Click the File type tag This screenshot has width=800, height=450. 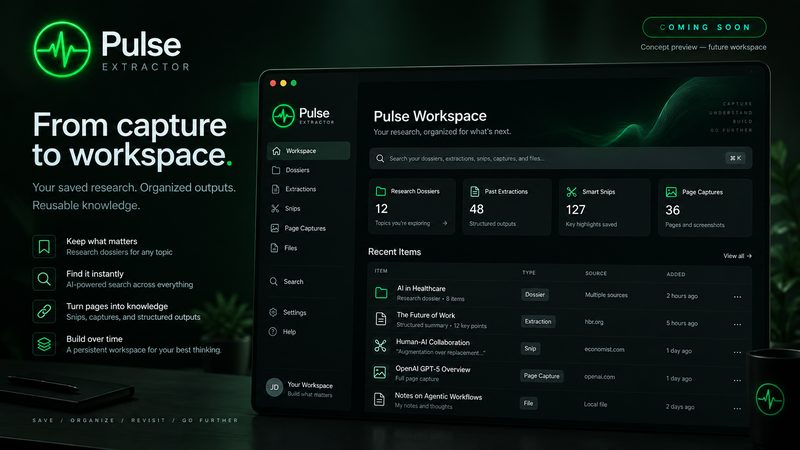[528, 403]
